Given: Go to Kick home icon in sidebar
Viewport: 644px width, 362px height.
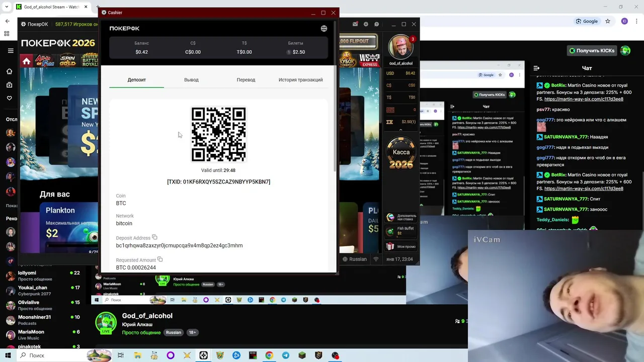Looking at the screenshot, I should click(x=10, y=71).
